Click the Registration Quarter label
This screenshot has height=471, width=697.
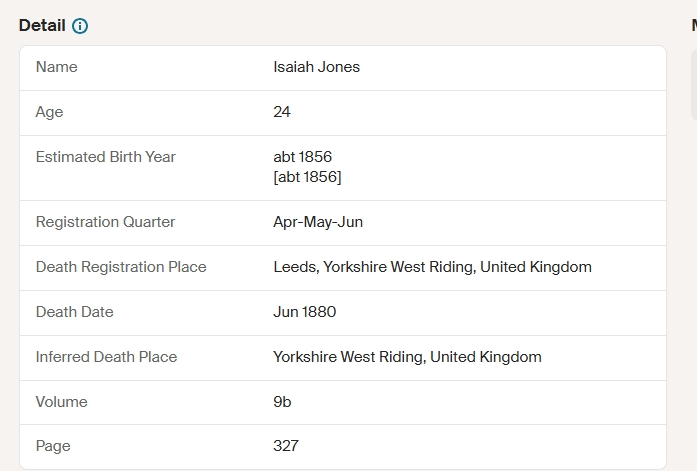105,222
